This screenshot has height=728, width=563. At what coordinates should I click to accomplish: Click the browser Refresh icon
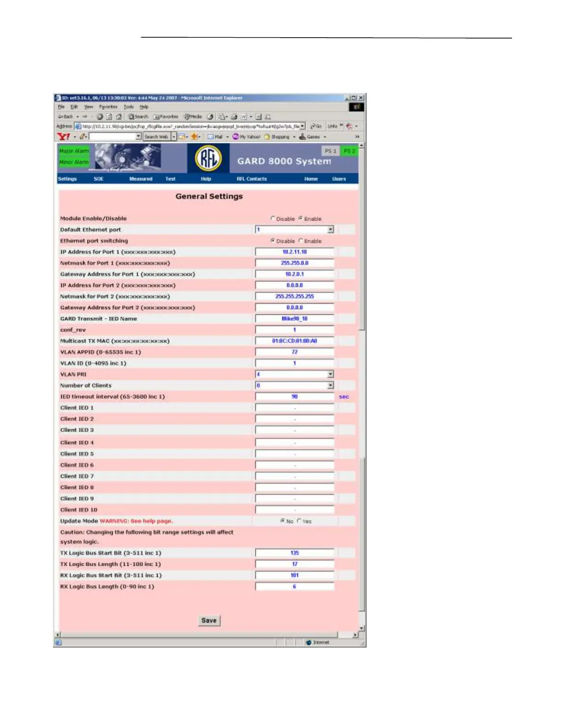(x=109, y=117)
